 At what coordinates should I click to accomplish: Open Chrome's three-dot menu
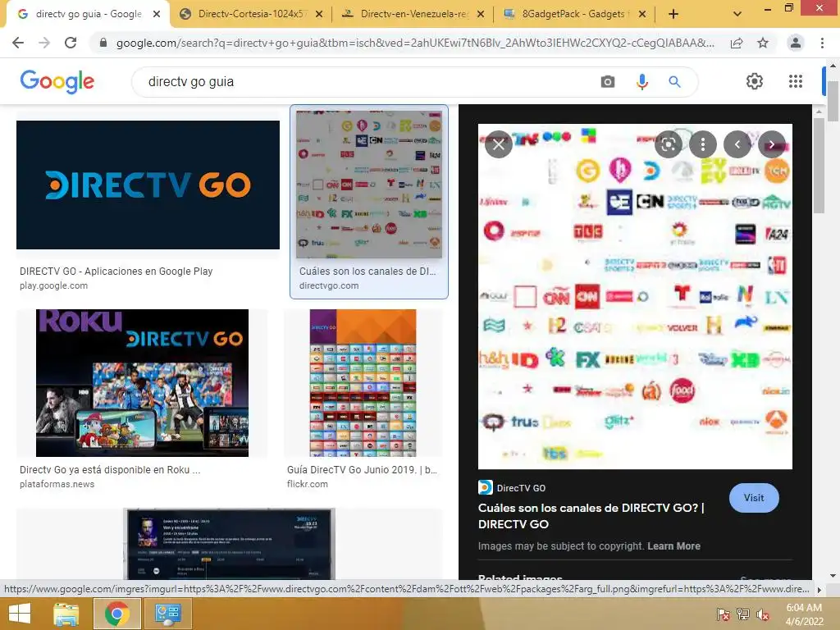click(x=822, y=43)
